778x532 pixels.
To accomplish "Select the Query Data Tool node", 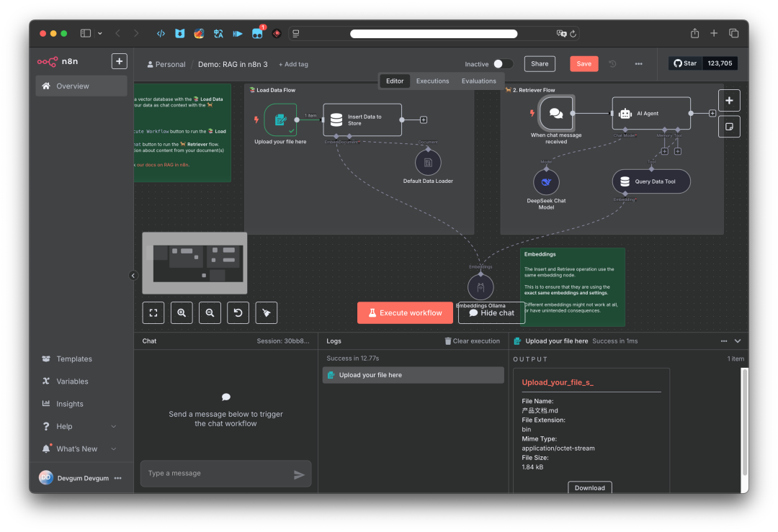I will point(651,181).
